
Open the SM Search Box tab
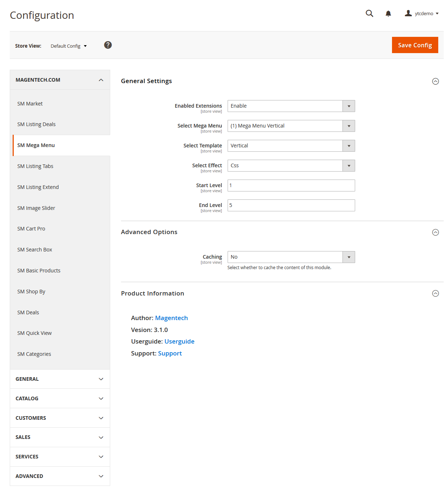[60, 250]
